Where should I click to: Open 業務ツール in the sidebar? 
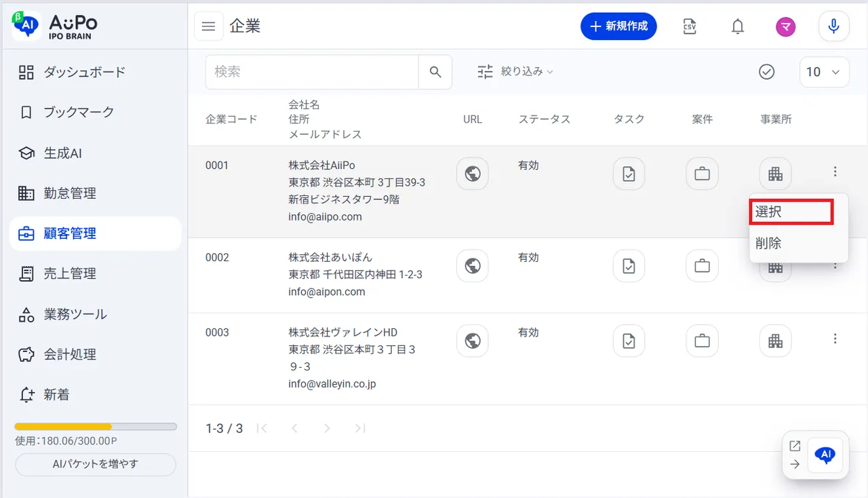point(96,314)
